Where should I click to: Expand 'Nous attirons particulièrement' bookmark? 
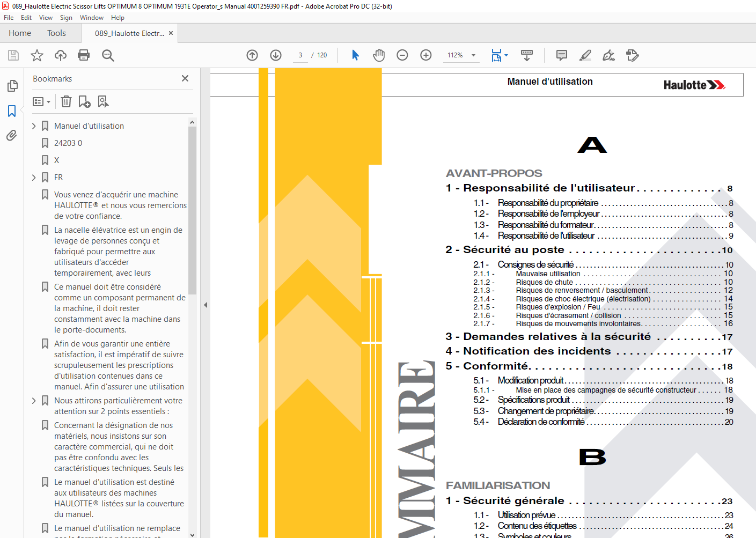[x=34, y=401]
